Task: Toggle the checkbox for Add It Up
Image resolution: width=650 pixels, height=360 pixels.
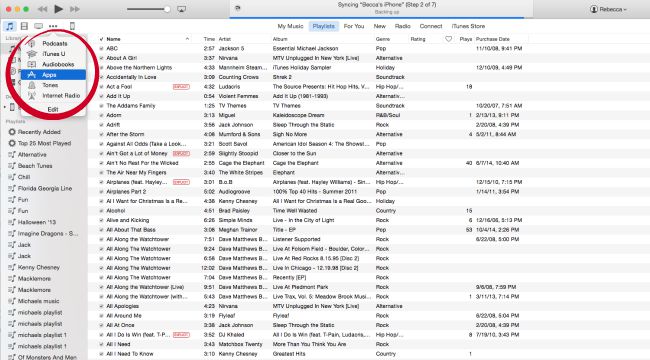Action: tap(102, 96)
